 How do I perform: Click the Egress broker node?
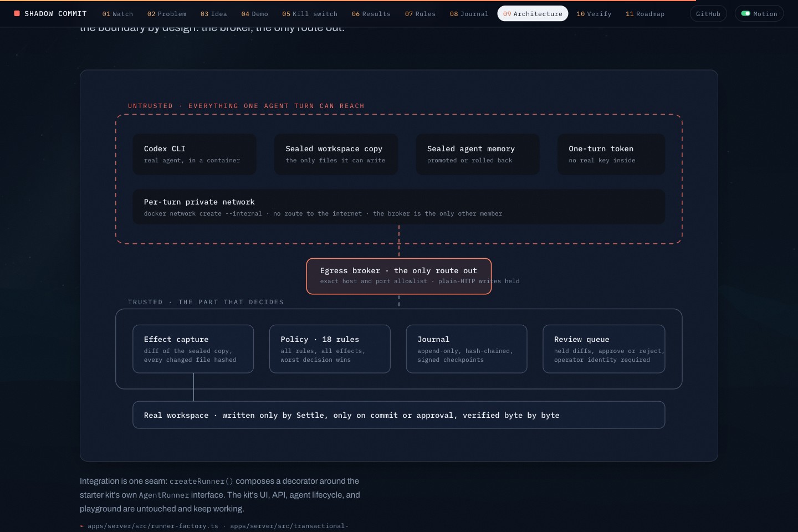399,276
